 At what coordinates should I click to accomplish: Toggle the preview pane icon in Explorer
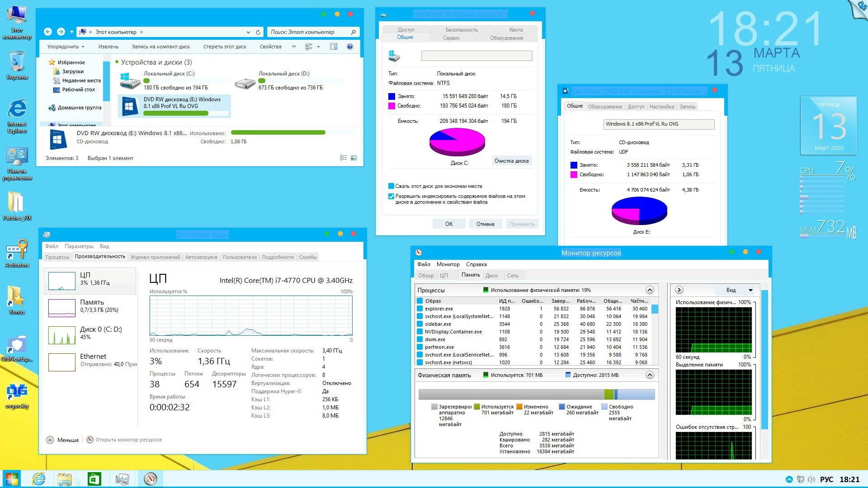coord(334,47)
